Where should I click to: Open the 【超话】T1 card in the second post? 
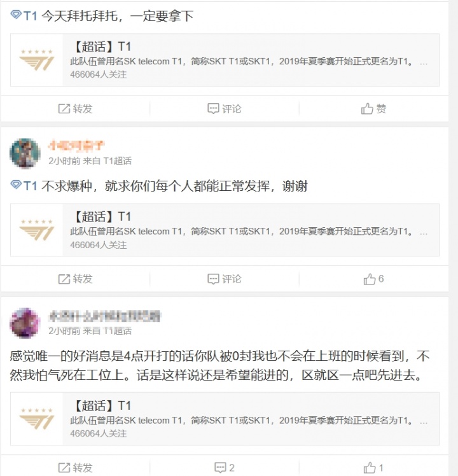pos(225,230)
